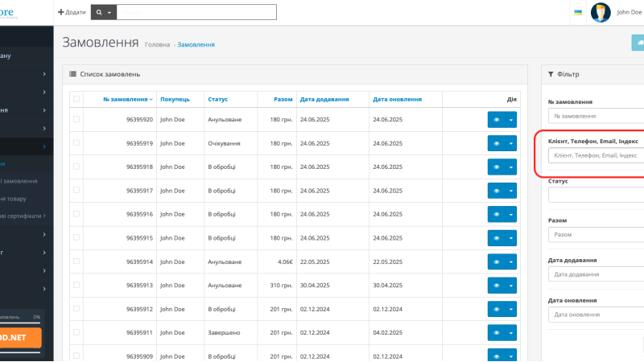The width and height of the screenshot is (644, 362).
Task: Focus the Разом filter field
Action: coord(596,235)
